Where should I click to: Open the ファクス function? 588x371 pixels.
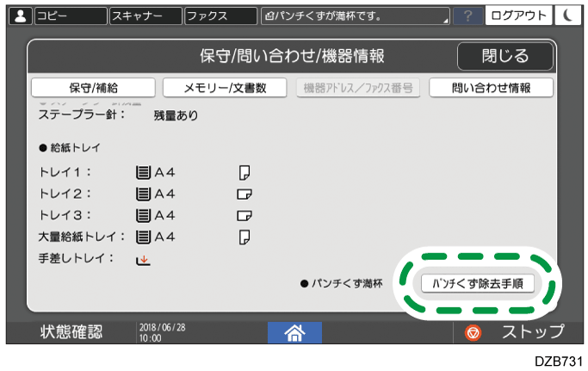(220, 16)
